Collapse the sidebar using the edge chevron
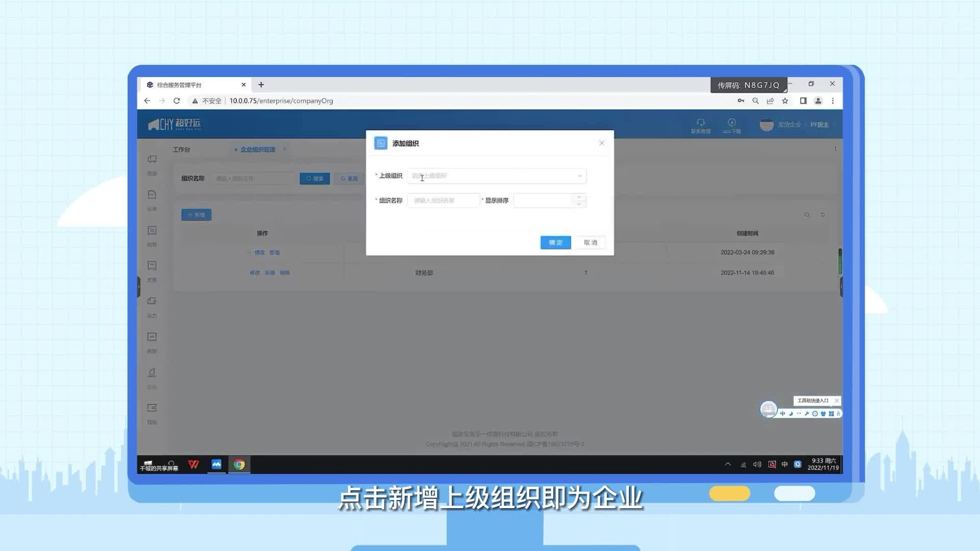Viewport: 980px width, 551px height. (x=138, y=287)
